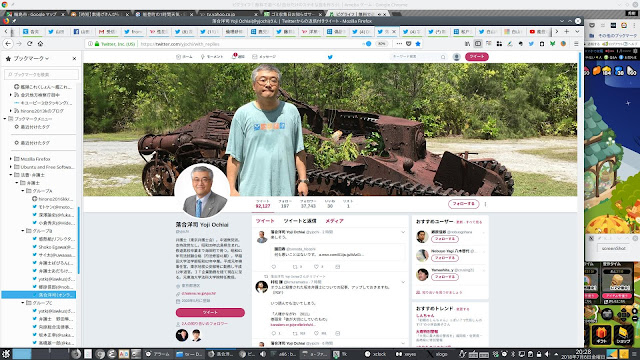Viewport: 640px width, 360px height.
Task: Collapse the Group B bookmark folder
Action: 23,231
